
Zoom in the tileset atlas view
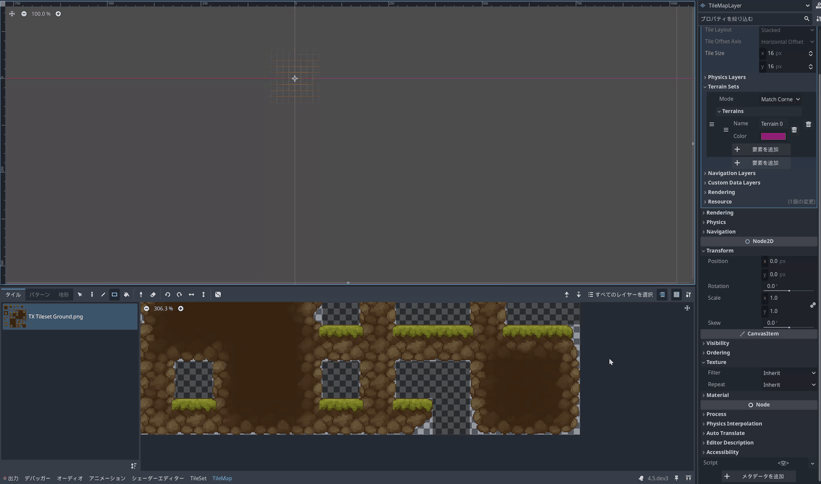(181, 309)
